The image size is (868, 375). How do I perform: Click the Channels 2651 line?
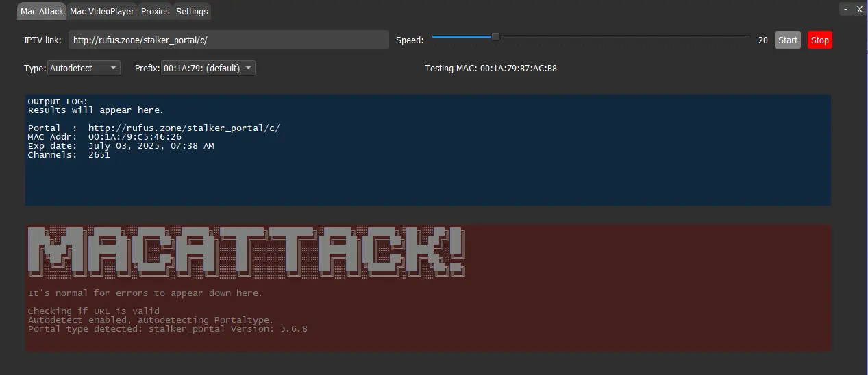pos(69,155)
